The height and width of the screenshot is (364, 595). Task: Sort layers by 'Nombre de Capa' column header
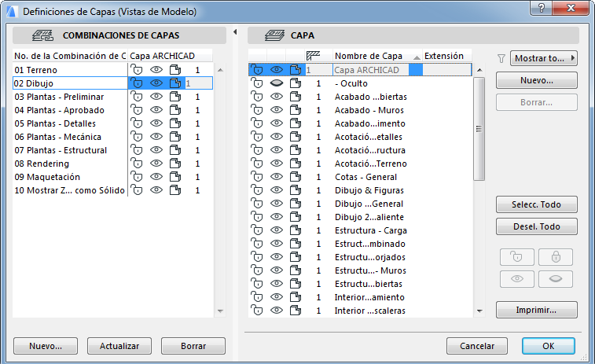pos(369,56)
